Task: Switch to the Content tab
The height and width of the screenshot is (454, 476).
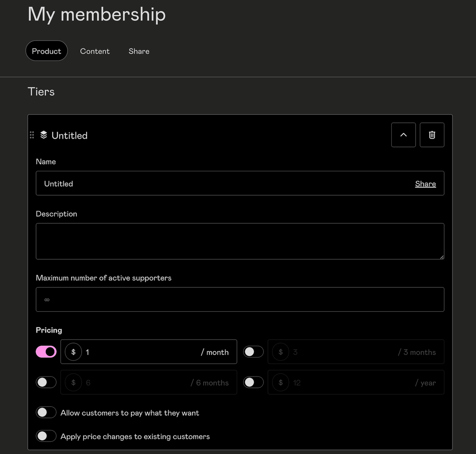Action: pos(95,51)
